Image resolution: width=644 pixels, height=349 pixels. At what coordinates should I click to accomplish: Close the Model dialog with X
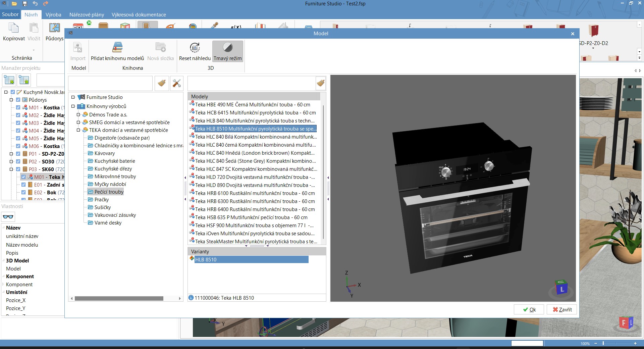(573, 34)
